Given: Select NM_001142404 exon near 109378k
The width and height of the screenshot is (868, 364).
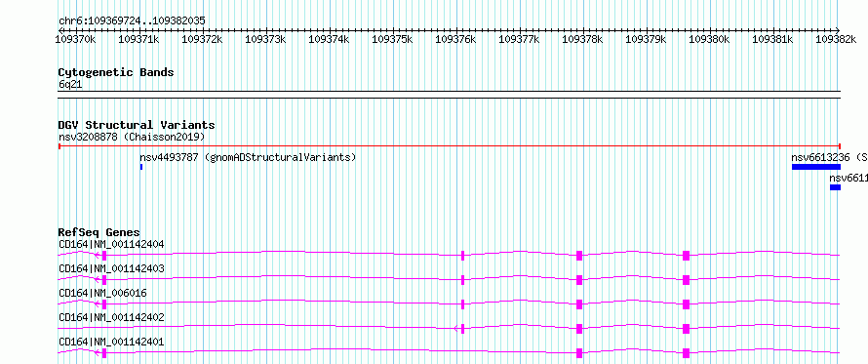Looking at the screenshot, I should pyautogui.click(x=579, y=256).
